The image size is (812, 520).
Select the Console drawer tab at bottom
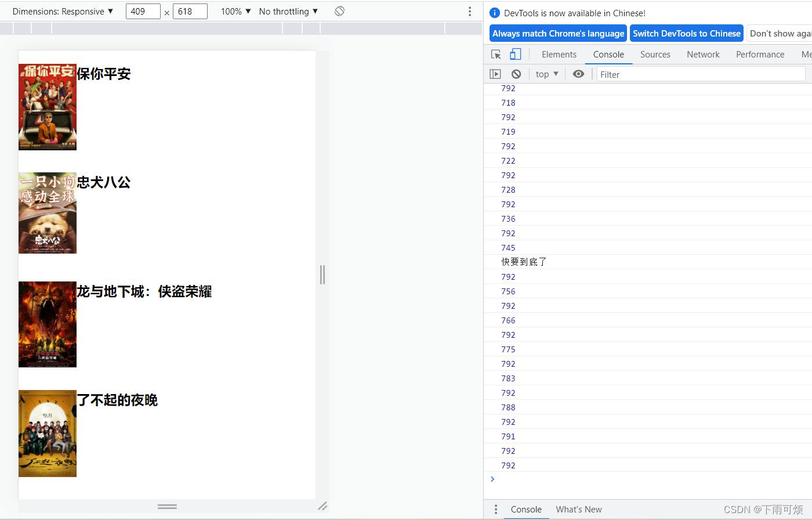[526, 510]
